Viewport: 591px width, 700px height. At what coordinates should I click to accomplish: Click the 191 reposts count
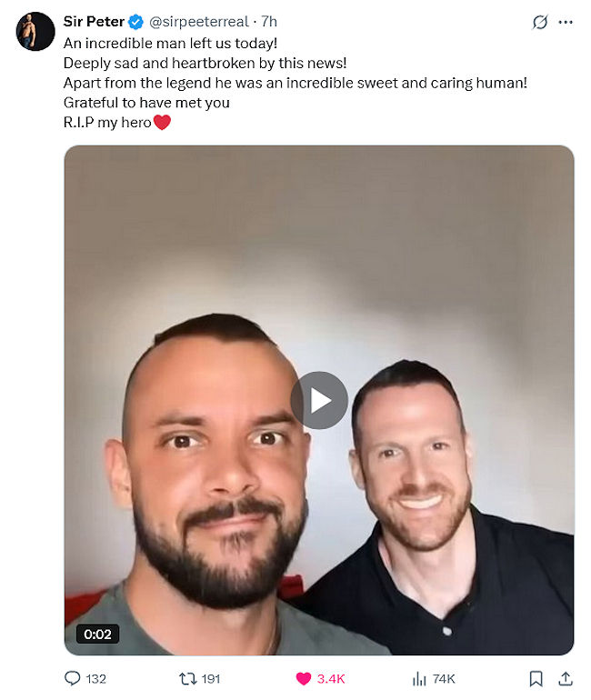[x=211, y=679]
